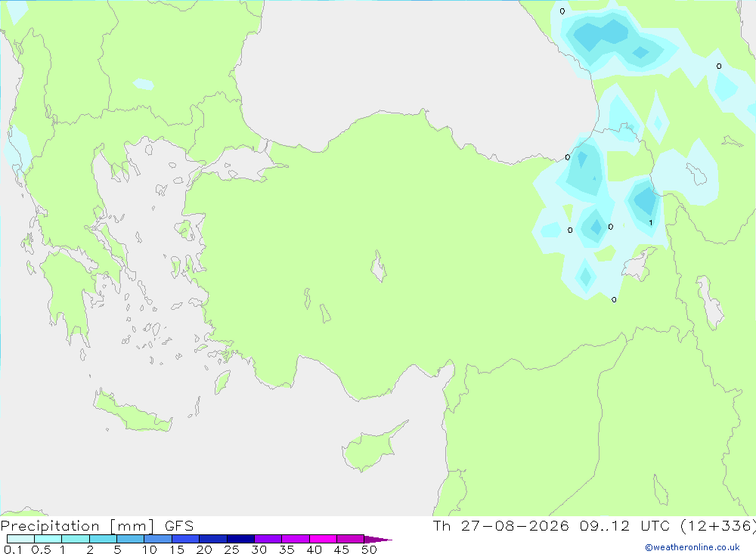Pick the 25–30 mm navy legend swatch
The image size is (756, 554).
240,539
